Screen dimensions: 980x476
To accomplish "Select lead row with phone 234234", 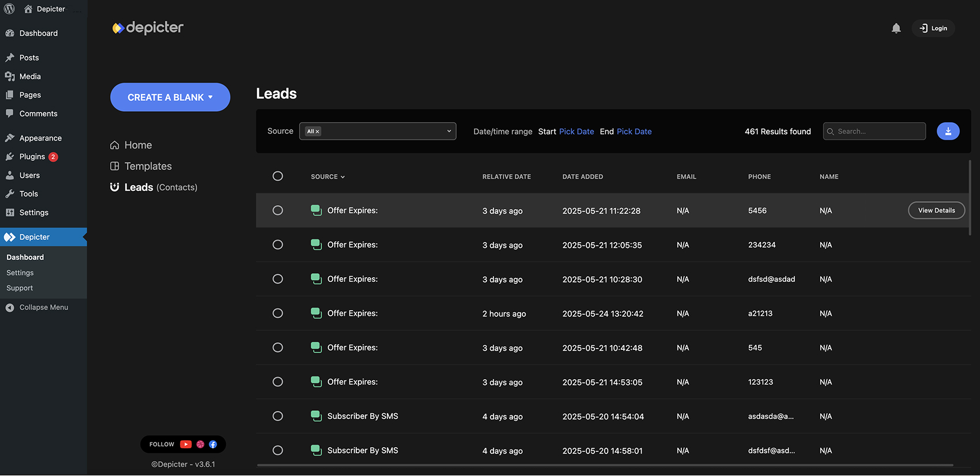I will coord(278,245).
